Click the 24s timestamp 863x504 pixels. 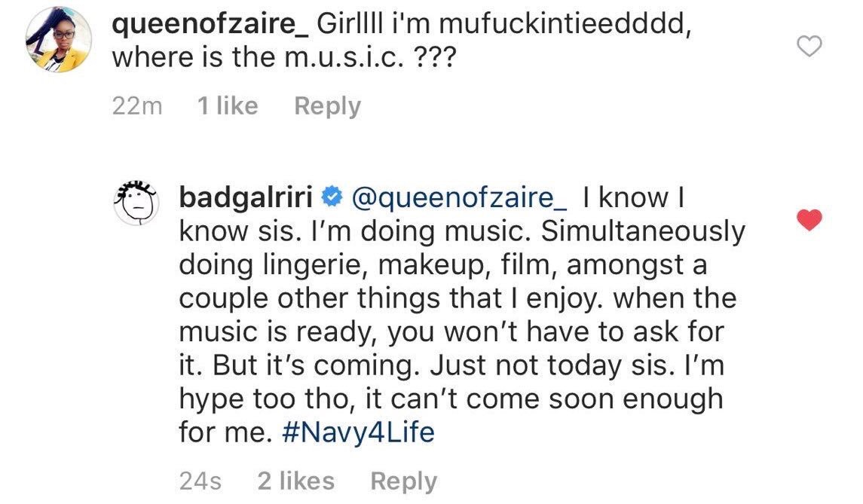coord(200,481)
